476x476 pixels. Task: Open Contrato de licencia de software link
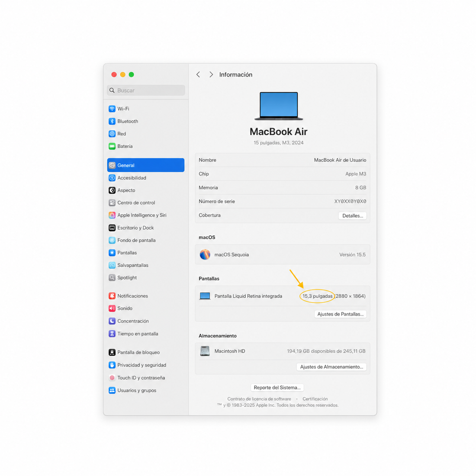(259, 399)
